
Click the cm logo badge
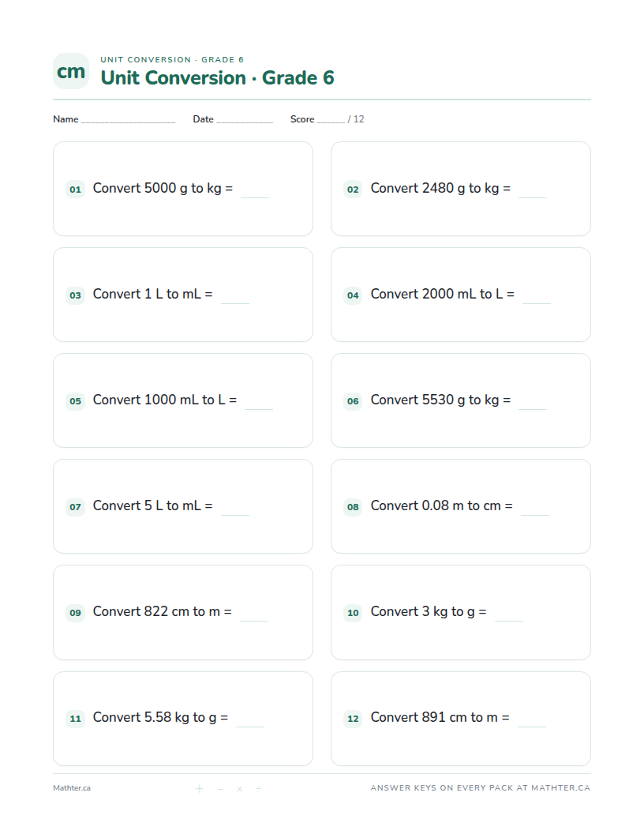point(71,71)
